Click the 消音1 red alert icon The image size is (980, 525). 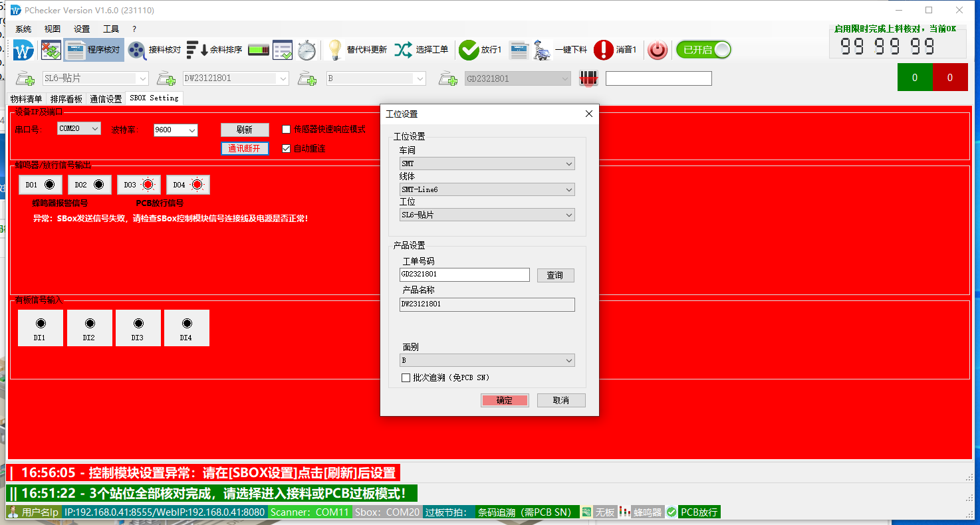click(x=603, y=50)
